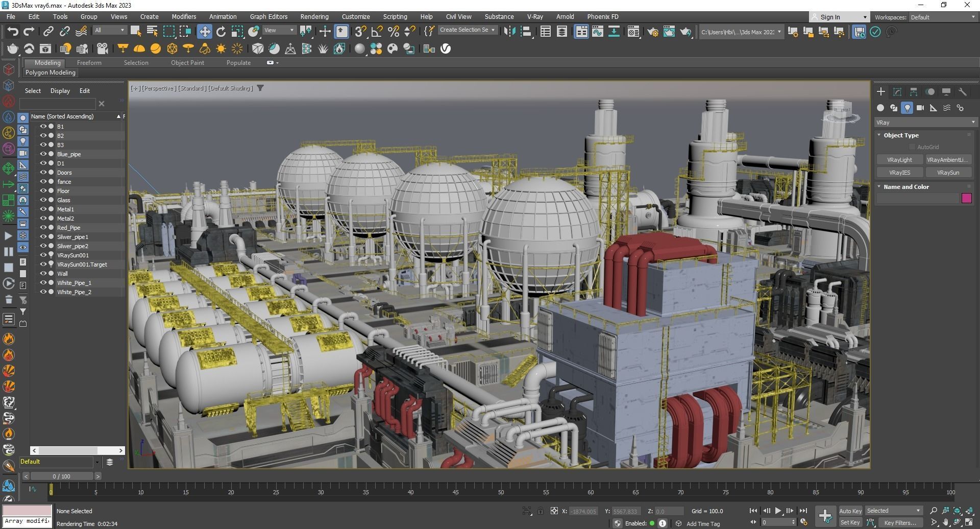Toggle visibility of Wall object
Image resolution: width=980 pixels, height=529 pixels.
tap(43, 273)
